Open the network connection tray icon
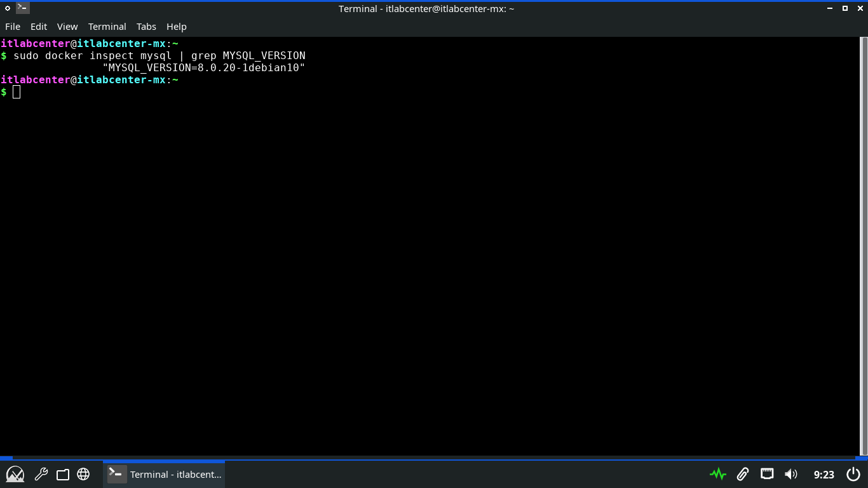The width and height of the screenshot is (868, 488). [x=767, y=474]
